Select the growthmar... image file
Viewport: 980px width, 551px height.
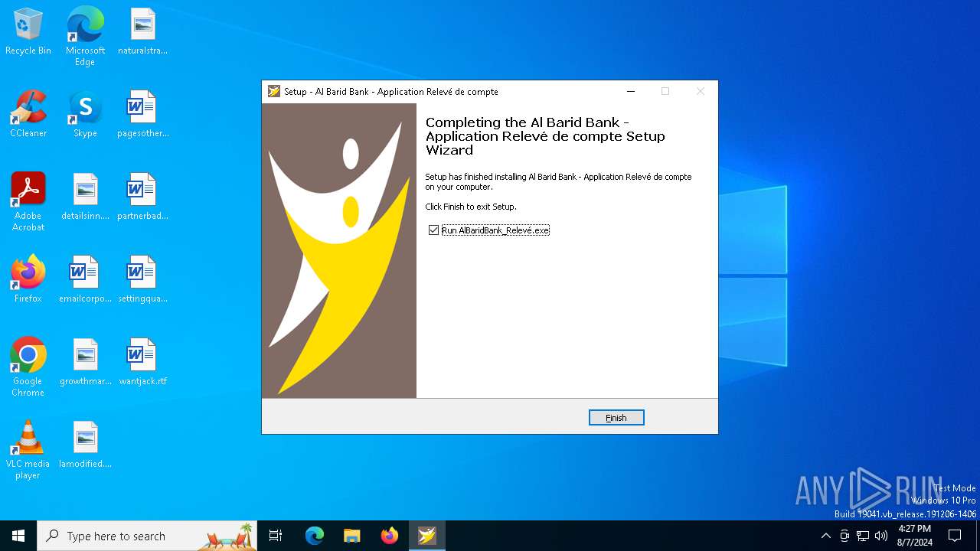[x=85, y=363]
